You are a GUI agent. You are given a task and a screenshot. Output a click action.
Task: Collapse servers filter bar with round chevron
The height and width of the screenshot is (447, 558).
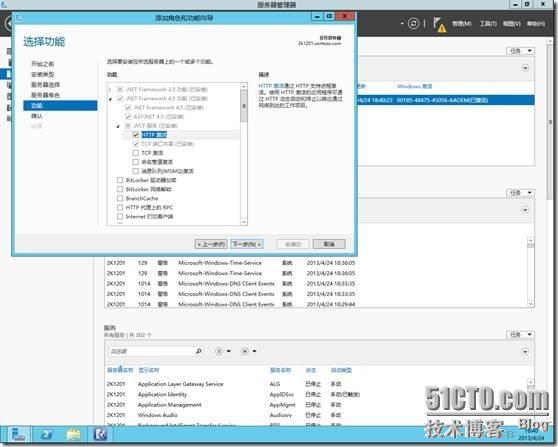(525, 68)
